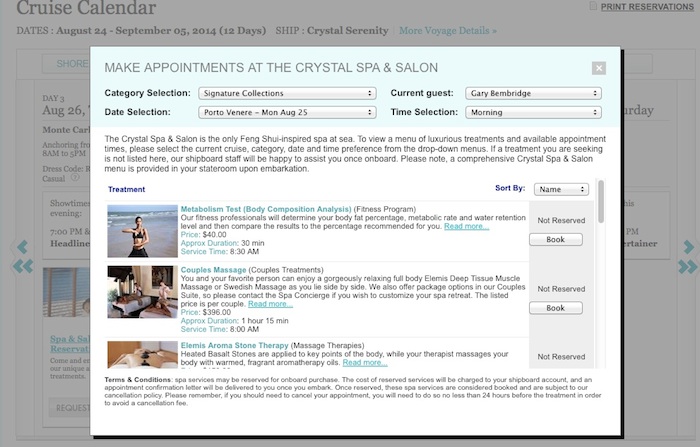Click the Aroma Stone Therapy thumbnail
Image resolution: width=700 pixels, height=447 pixels.
point(142,355)
